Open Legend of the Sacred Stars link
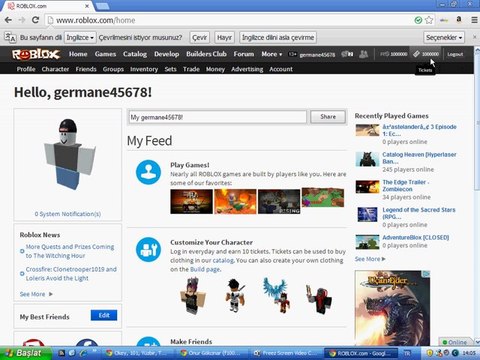The width and height of the screenshot is (480, 360). point(419,213)
